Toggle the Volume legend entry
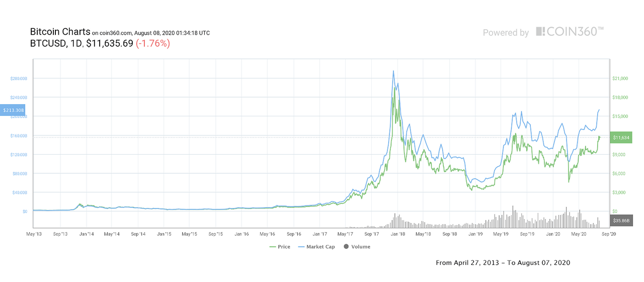The image size is (644, 282). pyautogui.click(x=356, y=247)
